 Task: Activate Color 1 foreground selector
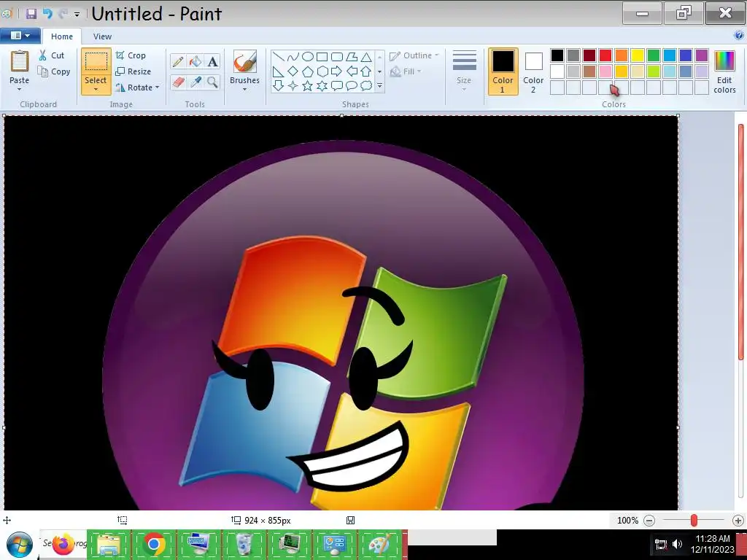(503, 71)
